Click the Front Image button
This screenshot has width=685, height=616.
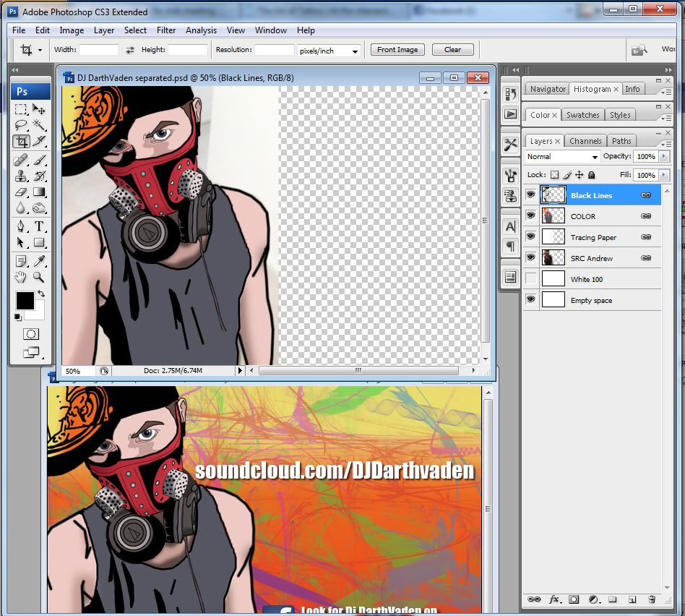coord(397,49)
